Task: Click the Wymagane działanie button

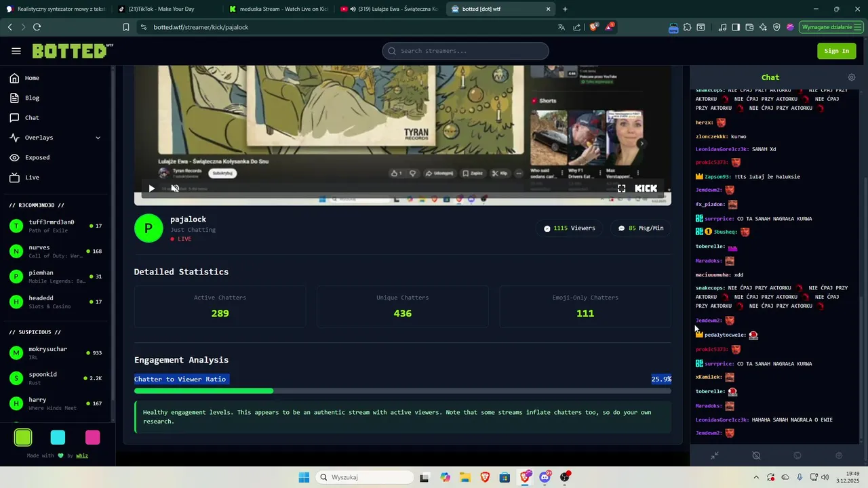Action: pos(830,27)
